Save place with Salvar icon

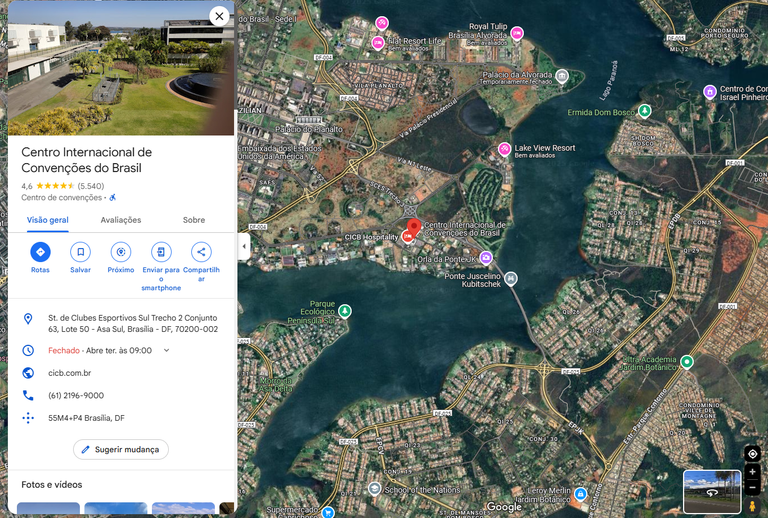(80, 252)
